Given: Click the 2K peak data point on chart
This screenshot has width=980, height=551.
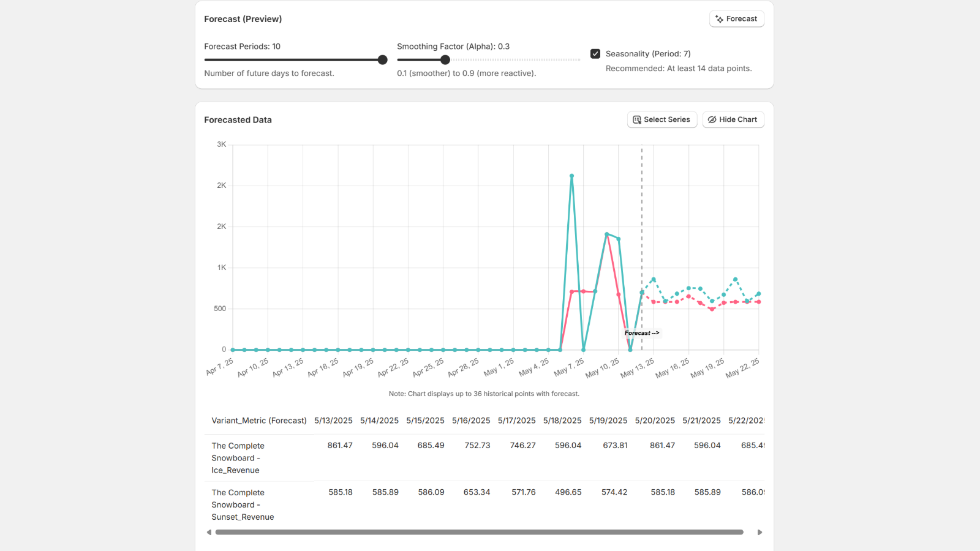Looking at the screenshot, I should [571, 176].
